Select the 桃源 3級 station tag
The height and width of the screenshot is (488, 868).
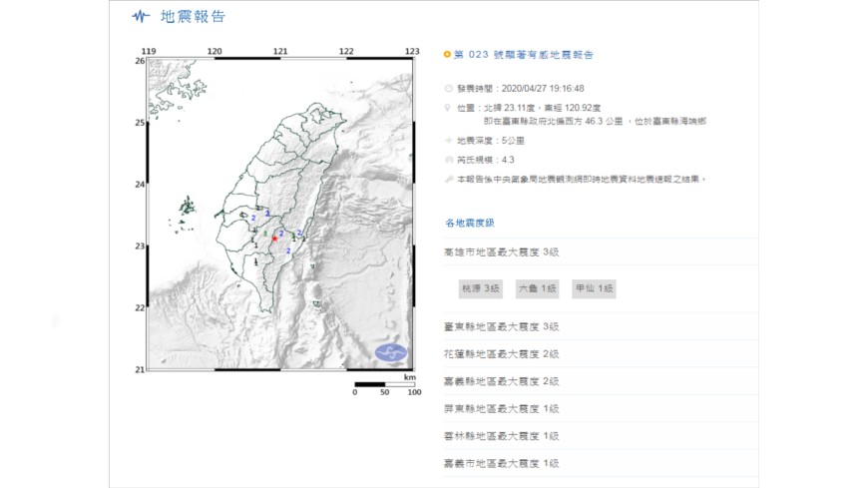pos(480,288)
